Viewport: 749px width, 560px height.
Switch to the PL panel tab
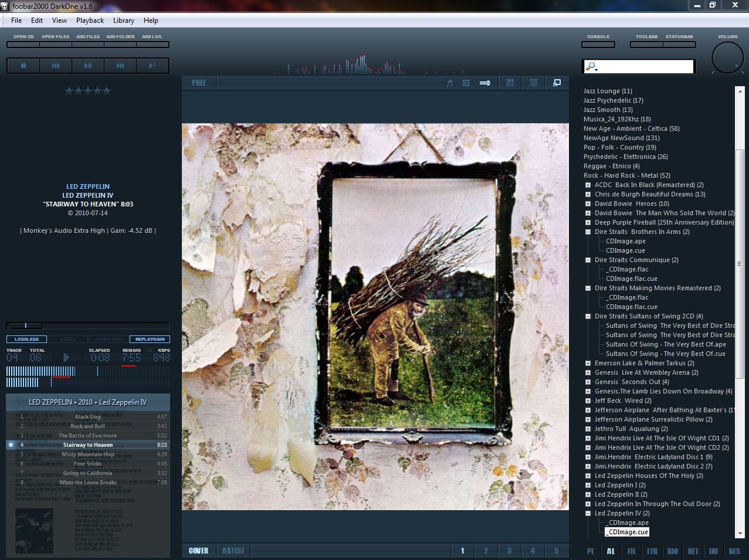(591, 551)
